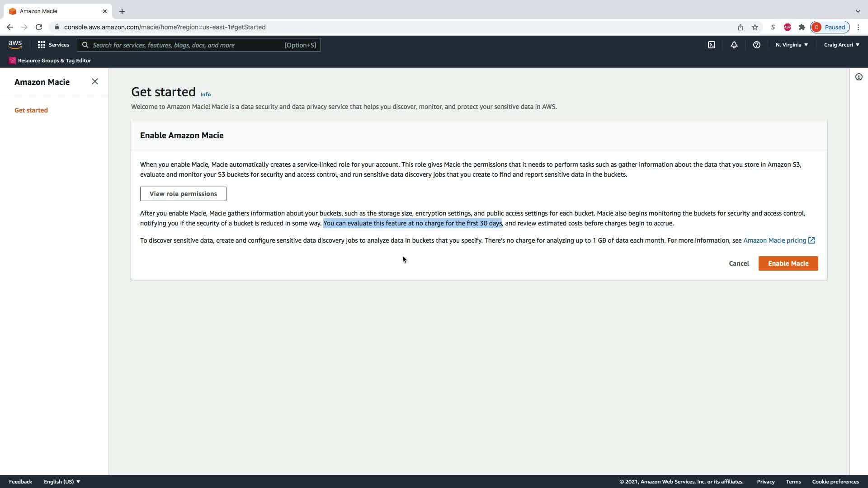
Task: Expand the Craig Arcuri account menu
Action: tap(841, 45)
